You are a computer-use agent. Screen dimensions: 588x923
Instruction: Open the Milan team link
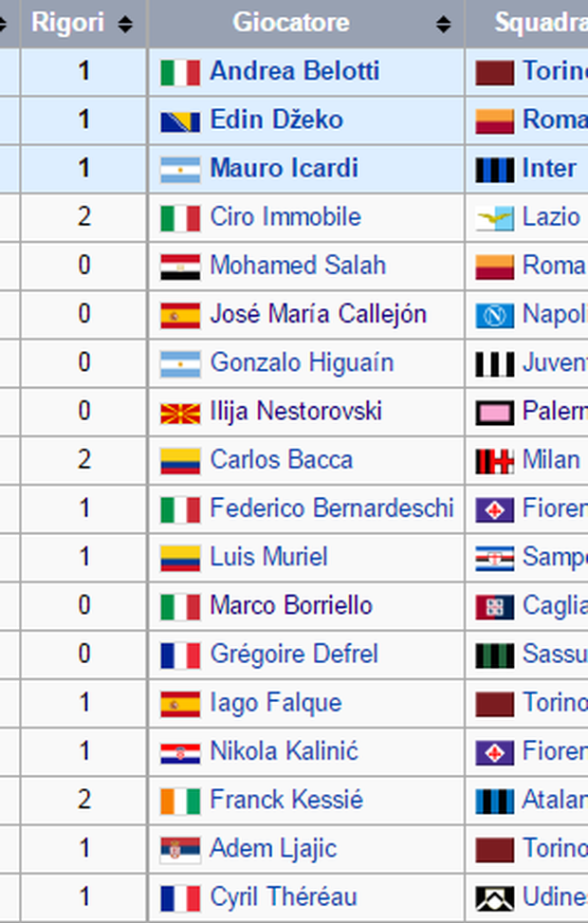tap(551, 460)
